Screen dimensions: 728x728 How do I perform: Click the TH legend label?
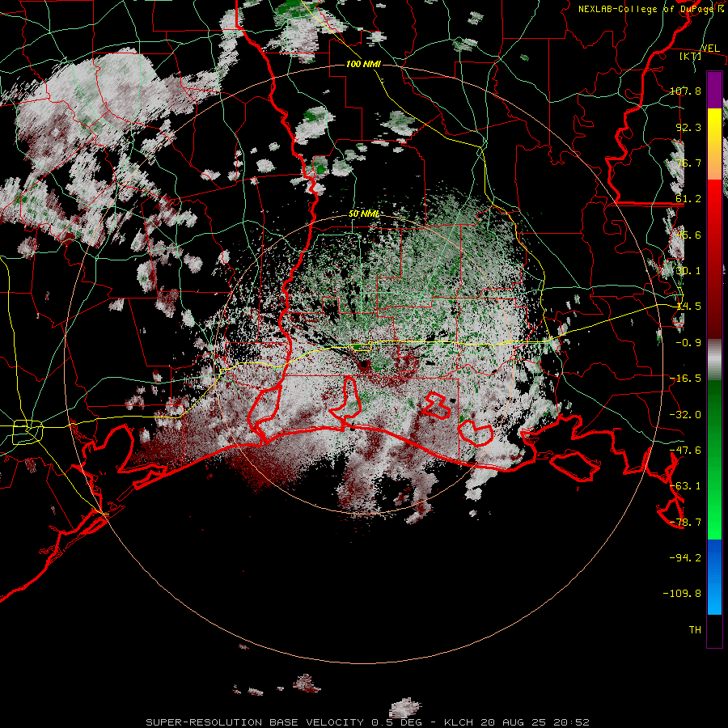695,630
